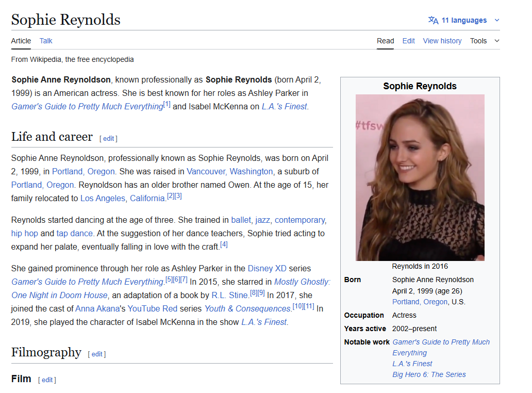
Task: Open the hip hop link
Action: tap(24, 234)
